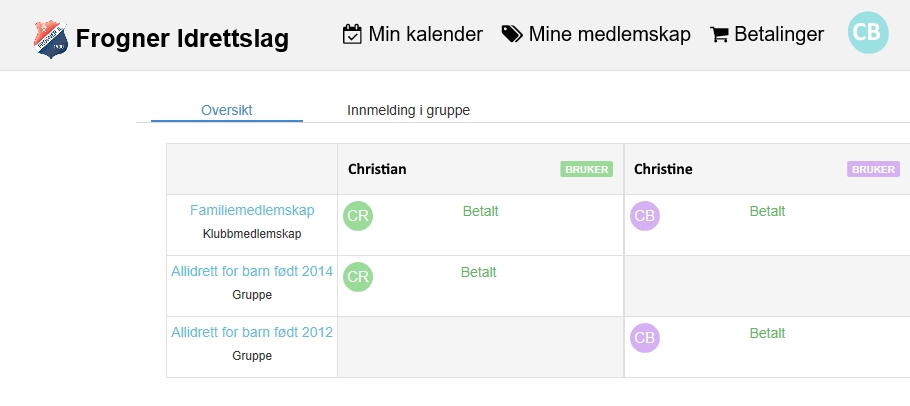The width and height of the screenshot is (910, 406).
Task: Open the CB user avatar in header
Action: click(868, 32)
